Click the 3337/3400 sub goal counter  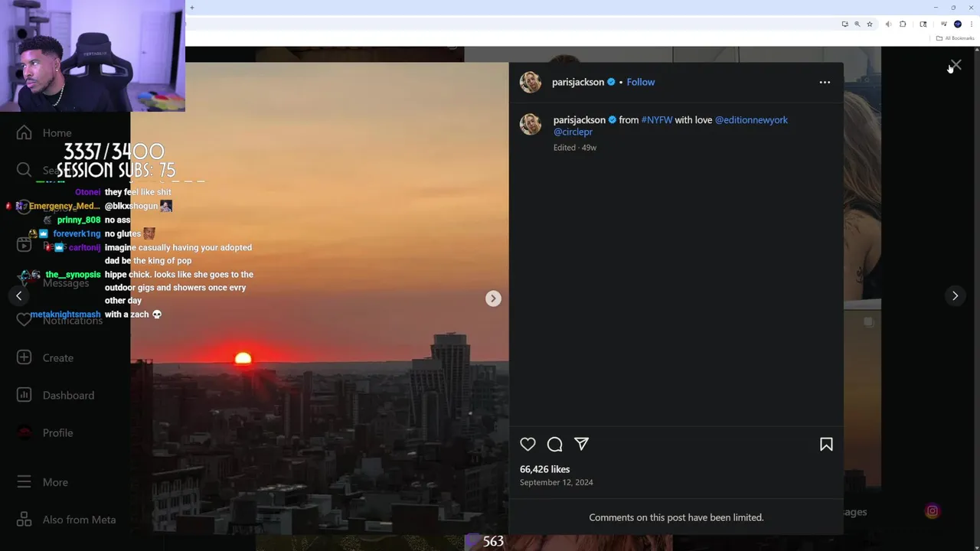[114, 151]
